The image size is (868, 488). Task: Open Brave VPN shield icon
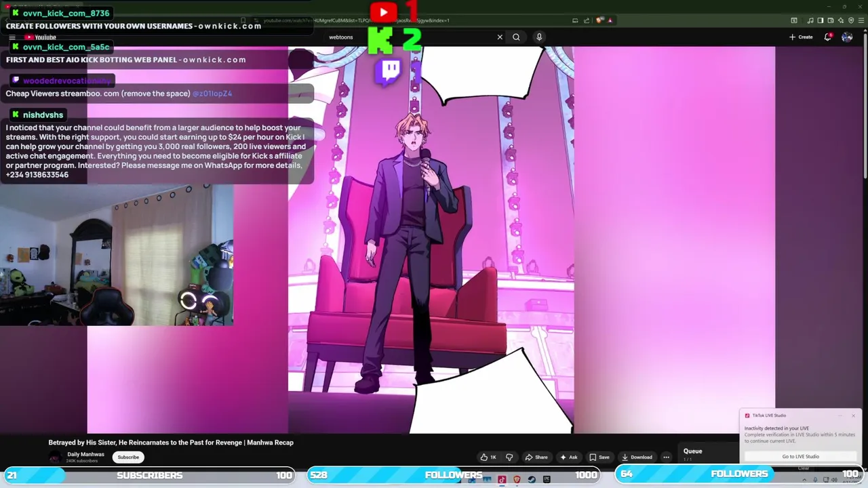[851, 20]
